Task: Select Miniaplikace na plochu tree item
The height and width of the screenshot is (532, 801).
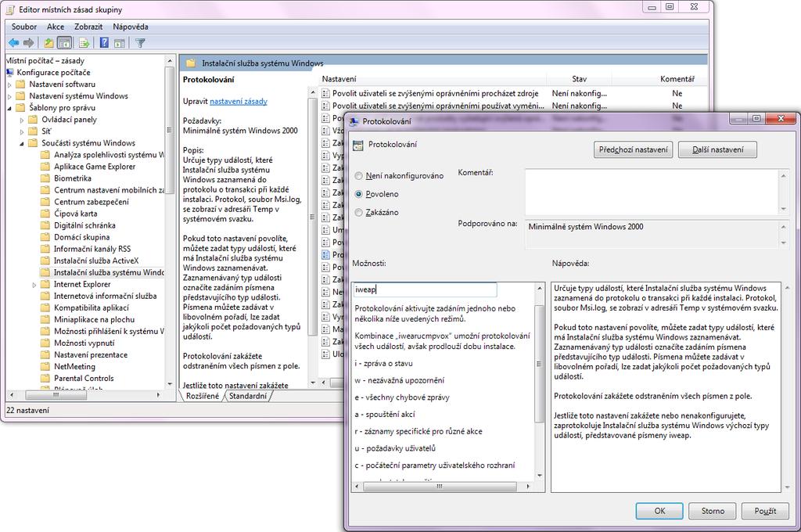Action: 94,319
